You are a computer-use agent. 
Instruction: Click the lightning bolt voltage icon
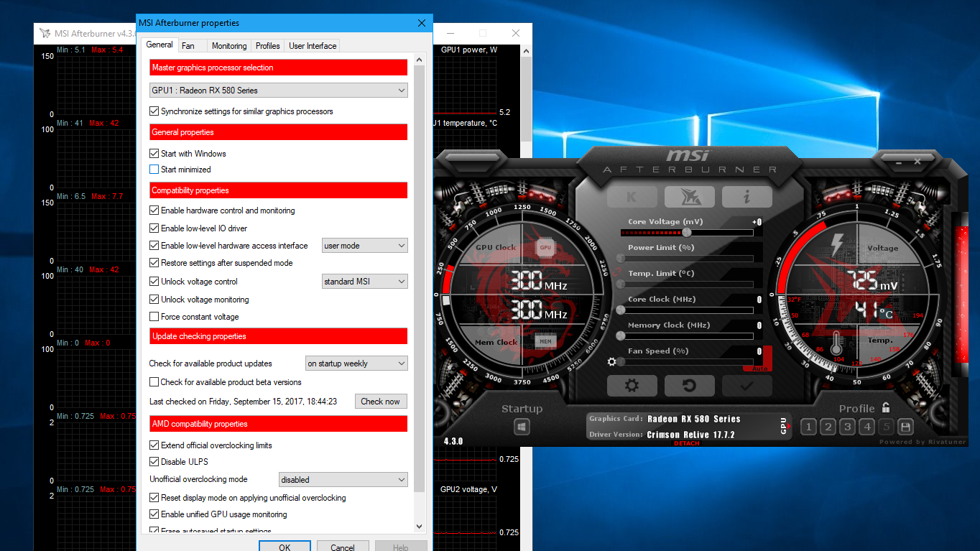(x=837, y=245)
